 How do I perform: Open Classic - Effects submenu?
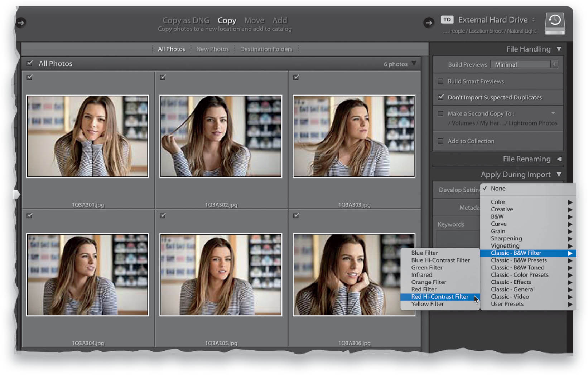(x=528, y=282)
